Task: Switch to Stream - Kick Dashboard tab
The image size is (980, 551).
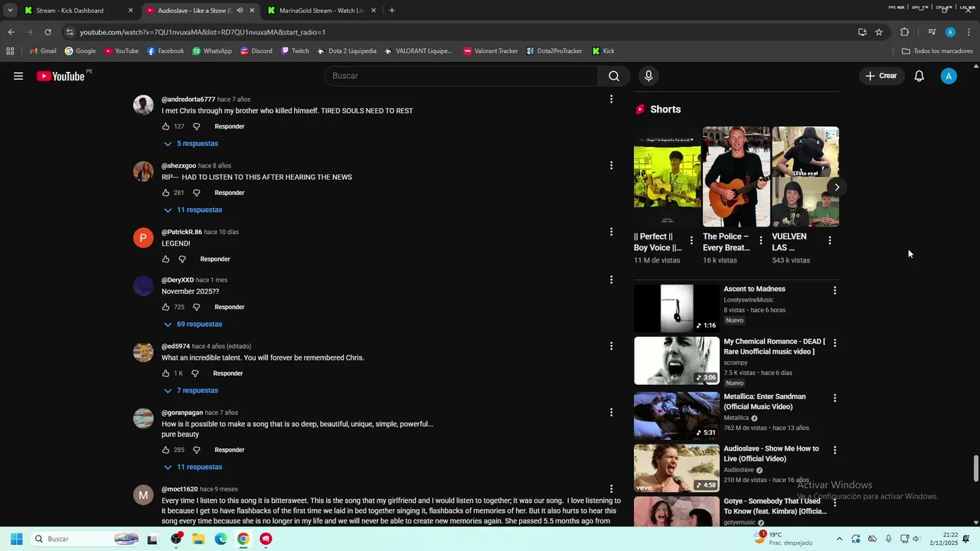Action: pyautogui.click(x=77, y=11)
